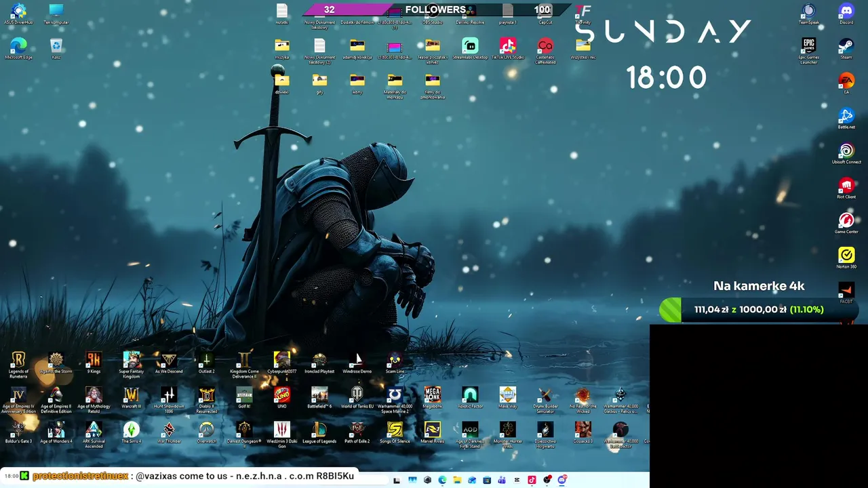Open the League of Legends shortcut
Image resolution: width=868 pixels, height=488 pixels.
[319, 432]
